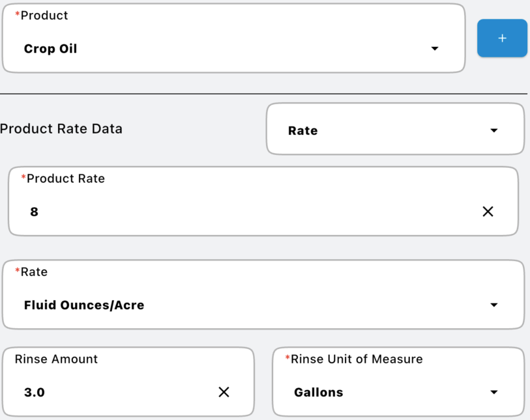Select the Crop Oil text in Product field
Screen dimensions: 530x420
pos(51,49)
